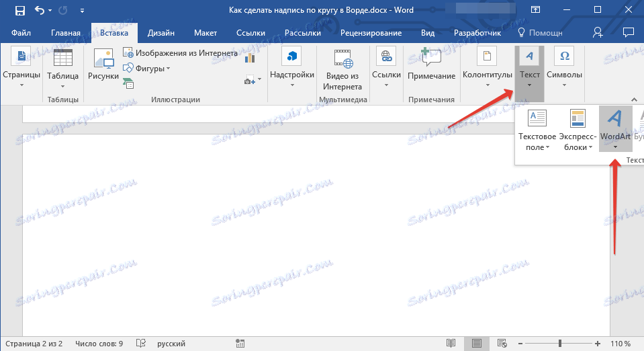The image size is (644, 351).
Task: Select the Вставка tab
Action: (x=114, y=33)
